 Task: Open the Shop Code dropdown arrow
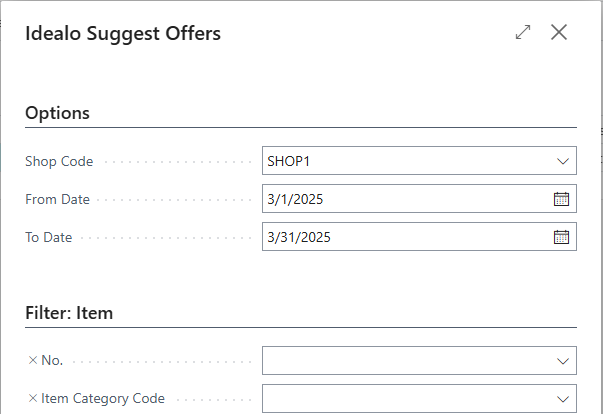(x=561, y=161)
